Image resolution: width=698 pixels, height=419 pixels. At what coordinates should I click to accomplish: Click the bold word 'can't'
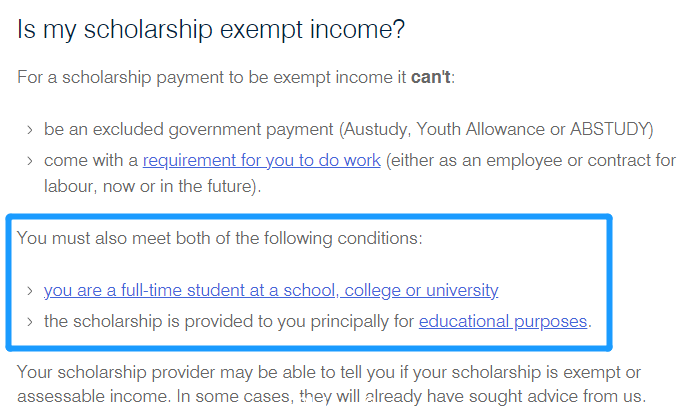tap(430, 77)
